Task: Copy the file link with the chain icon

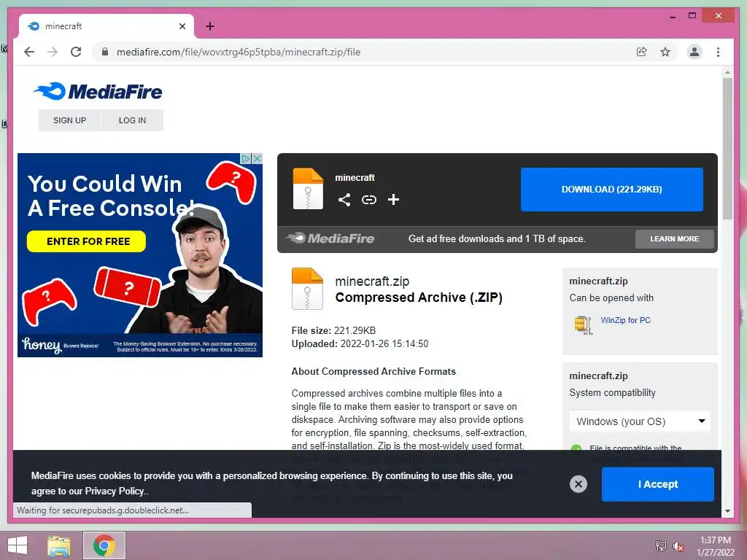Action: [368, 200]
